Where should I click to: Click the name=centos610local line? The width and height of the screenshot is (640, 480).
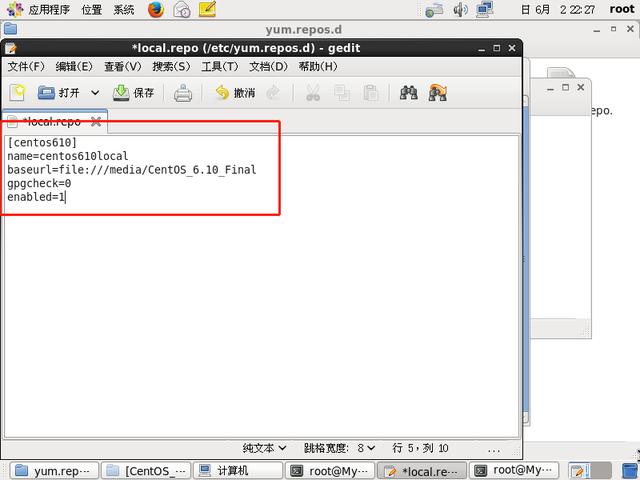[68, 156]
